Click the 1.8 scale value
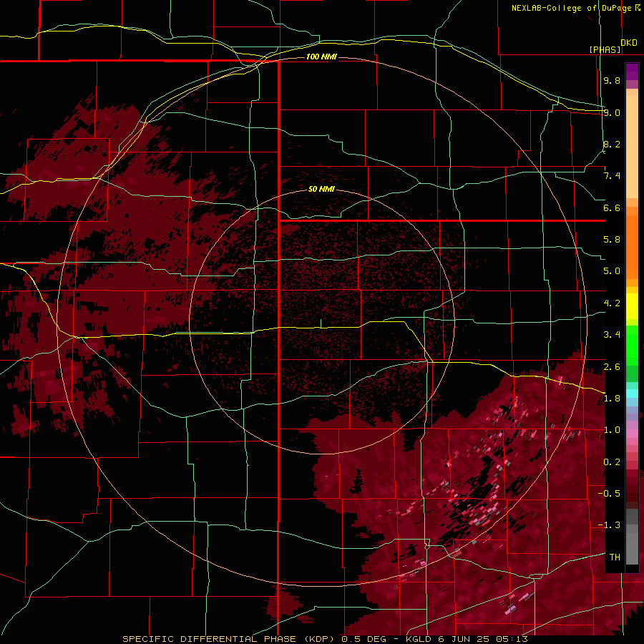Viewport: 644px width, 644px height. pos(612,399)
